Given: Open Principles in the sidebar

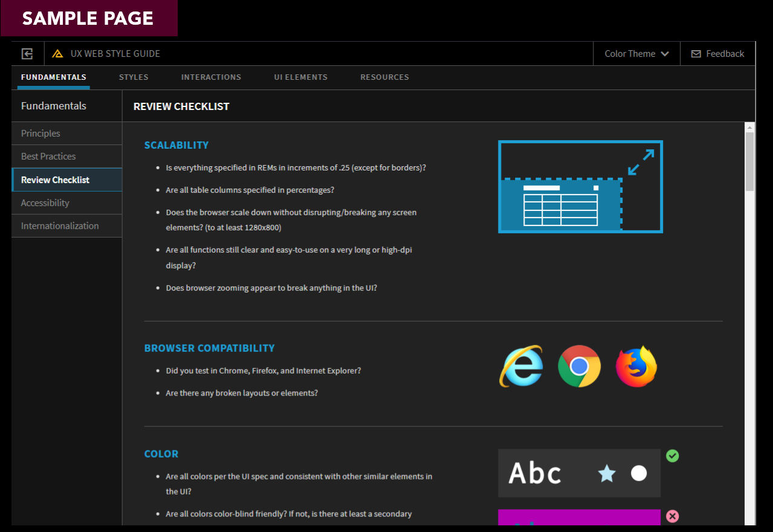Looking at the screenshot, I should (x=67, y=134).
